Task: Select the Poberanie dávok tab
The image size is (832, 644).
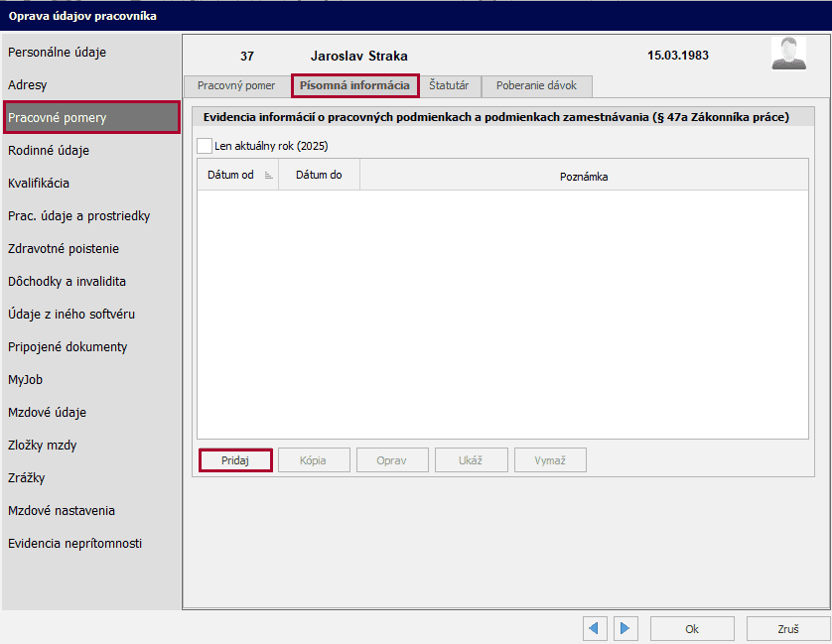Action: [536, 85]
